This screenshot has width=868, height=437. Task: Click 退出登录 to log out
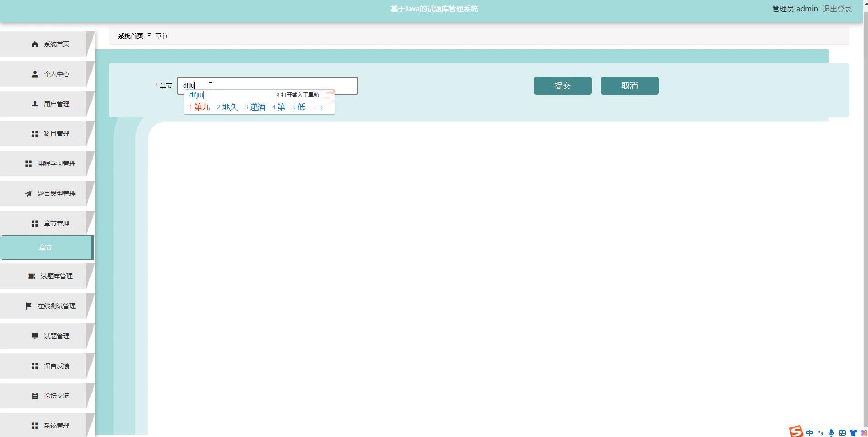837,9
